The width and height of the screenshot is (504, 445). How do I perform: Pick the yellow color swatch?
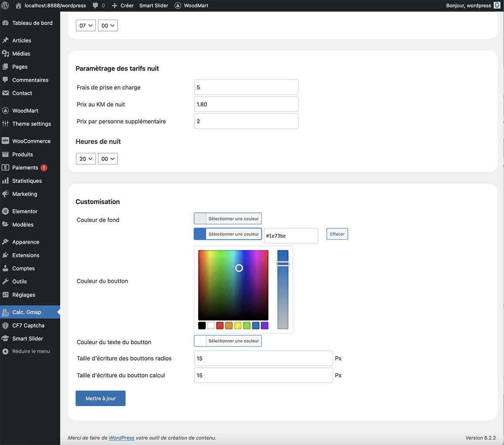coord(238,325)
